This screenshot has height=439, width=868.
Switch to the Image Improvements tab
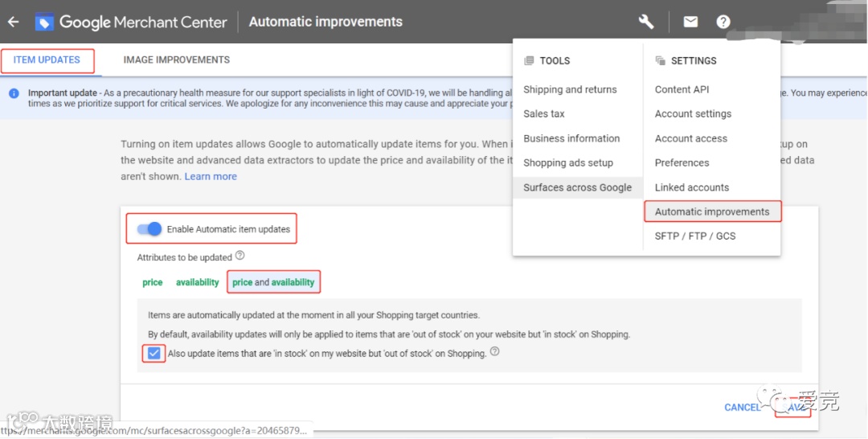tap(177, 59)
